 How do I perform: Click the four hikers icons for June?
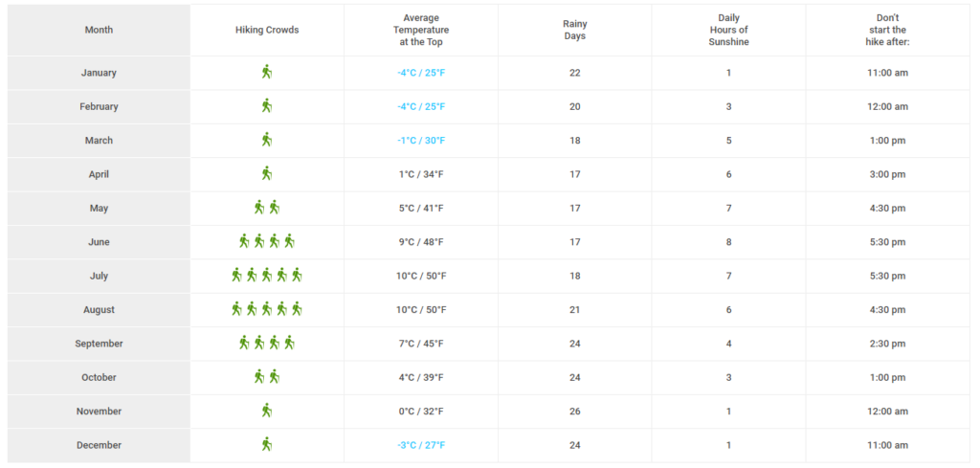click(267, 241)
